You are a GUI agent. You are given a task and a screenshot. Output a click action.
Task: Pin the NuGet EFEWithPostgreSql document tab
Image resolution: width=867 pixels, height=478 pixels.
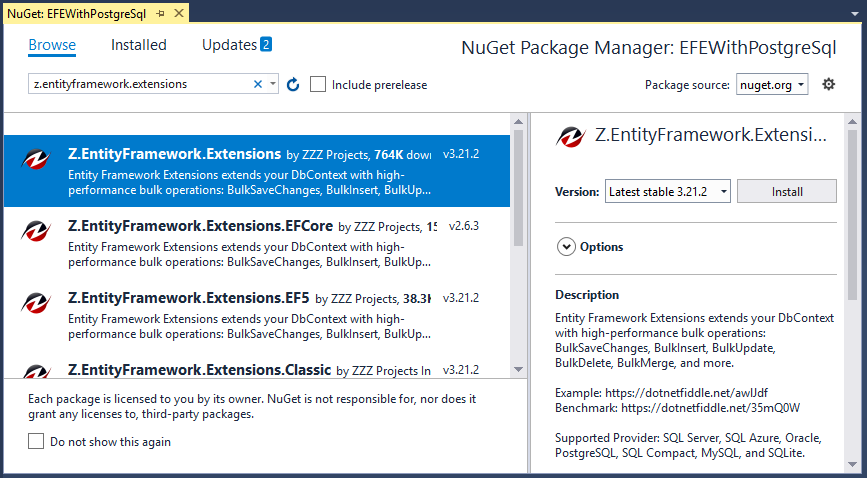160,14
